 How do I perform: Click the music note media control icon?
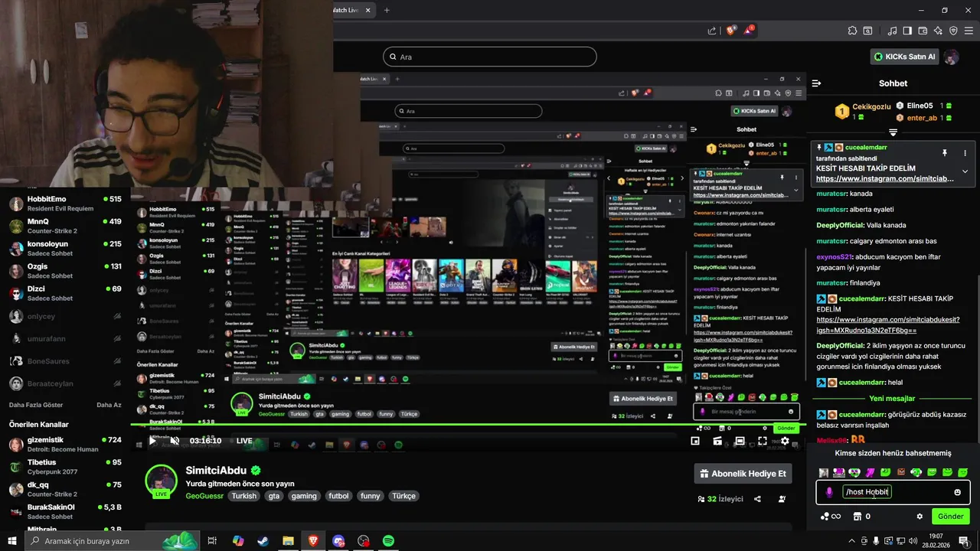893,31
